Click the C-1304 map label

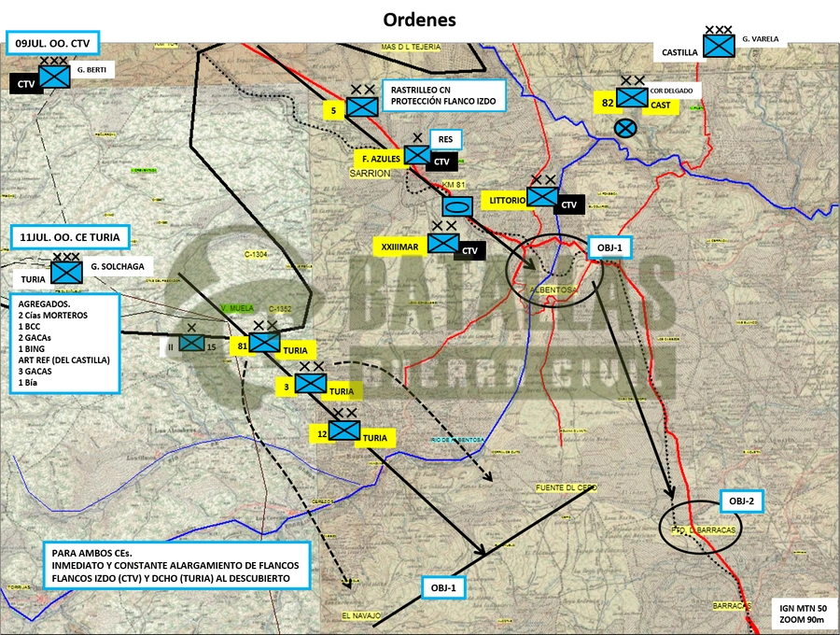pos(256,254)
